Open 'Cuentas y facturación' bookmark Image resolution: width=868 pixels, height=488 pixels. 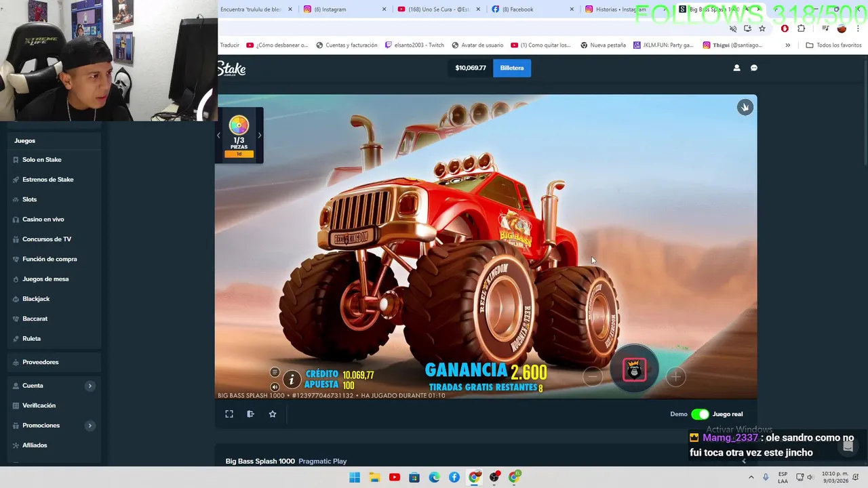[x=347, y=45]
